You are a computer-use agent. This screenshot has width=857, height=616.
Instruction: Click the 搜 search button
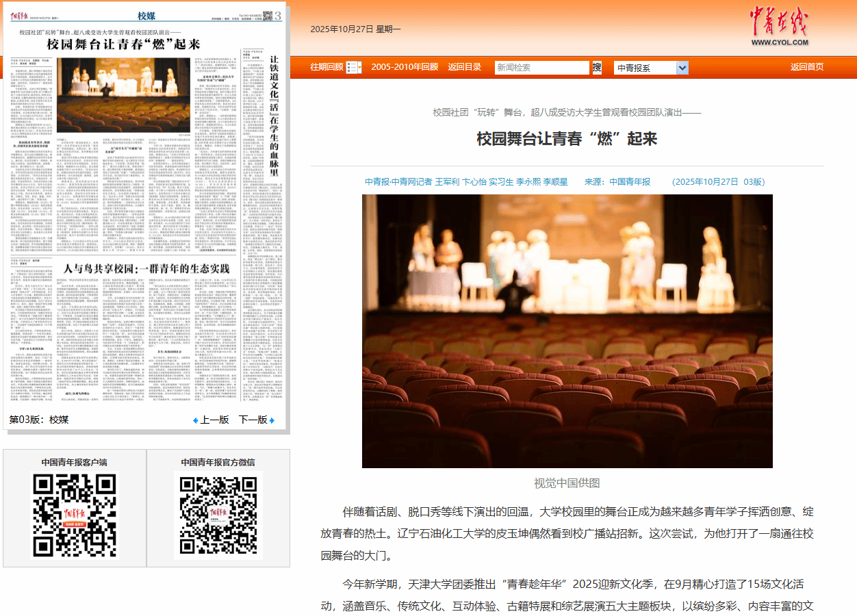click(597, 67)
